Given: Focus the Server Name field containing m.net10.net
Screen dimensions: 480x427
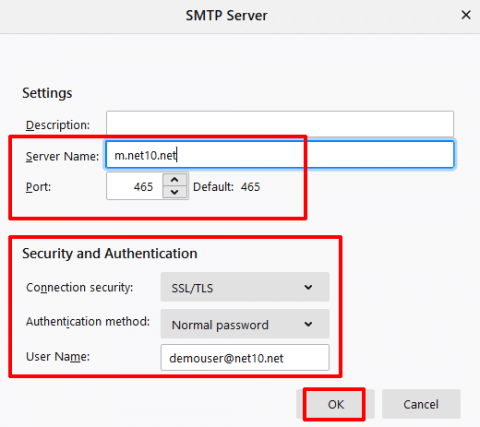Looking at the screenshot, I should click(280, 155).
